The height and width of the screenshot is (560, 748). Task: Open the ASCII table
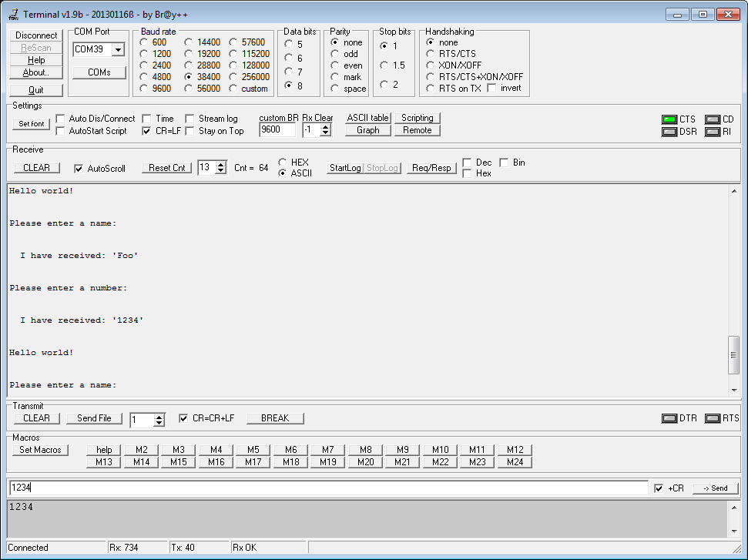pos(367,118)
